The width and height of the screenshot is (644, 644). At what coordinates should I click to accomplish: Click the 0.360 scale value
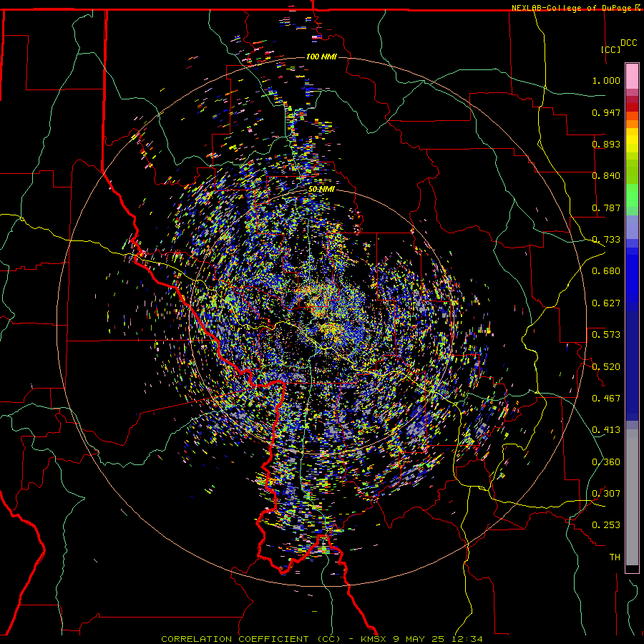tap(606, 462)
